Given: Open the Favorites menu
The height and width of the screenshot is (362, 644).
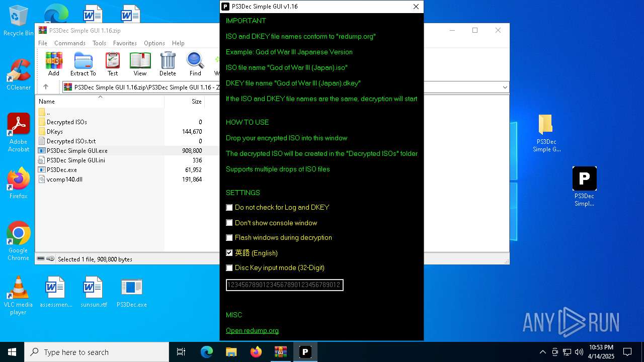Looking at the screenshot, I should pyautogui.click(x=125, y=43).
